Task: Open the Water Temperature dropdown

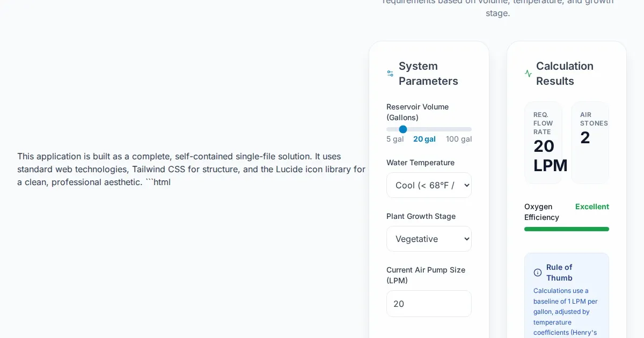Action: pyautogui.click(x=429, y=185)
